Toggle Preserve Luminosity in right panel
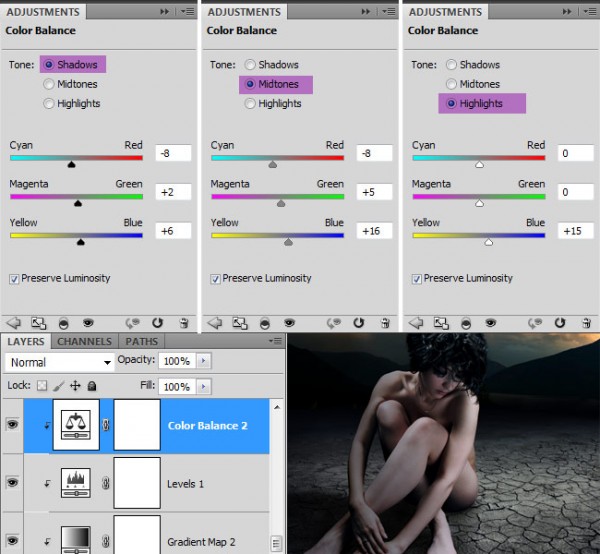 click(x=416, y=279)
